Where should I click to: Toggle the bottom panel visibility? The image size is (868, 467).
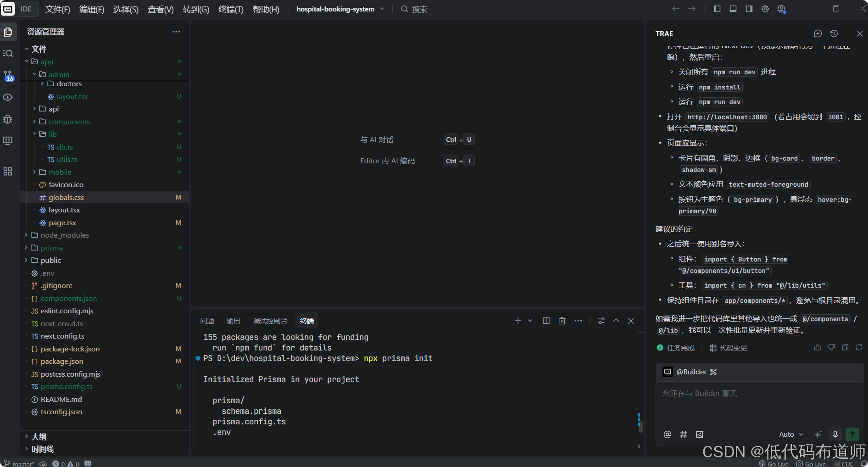click(x=733, y=8)
